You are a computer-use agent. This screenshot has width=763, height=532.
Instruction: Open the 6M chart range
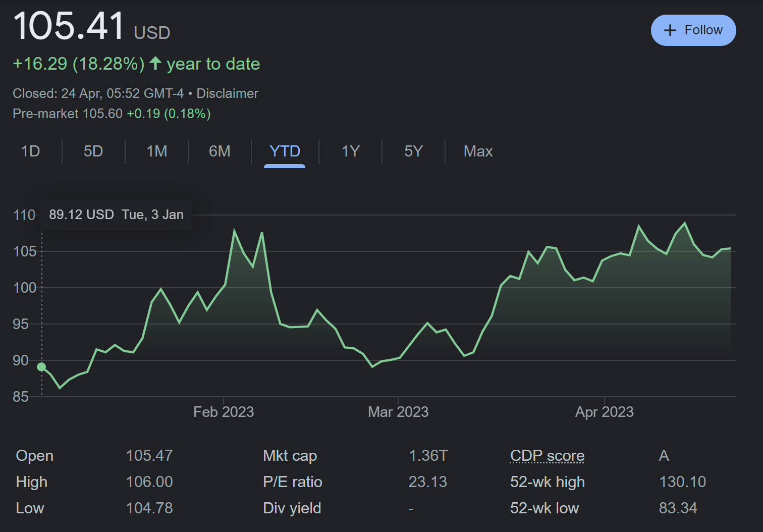pyautogui.click(x=220, y=151)
